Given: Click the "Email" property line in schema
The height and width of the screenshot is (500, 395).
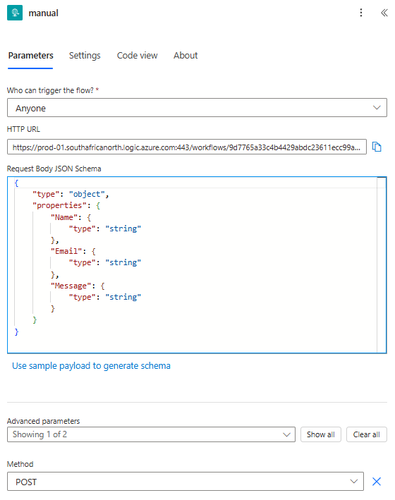Looking at the screenshot, I should 73,251.
